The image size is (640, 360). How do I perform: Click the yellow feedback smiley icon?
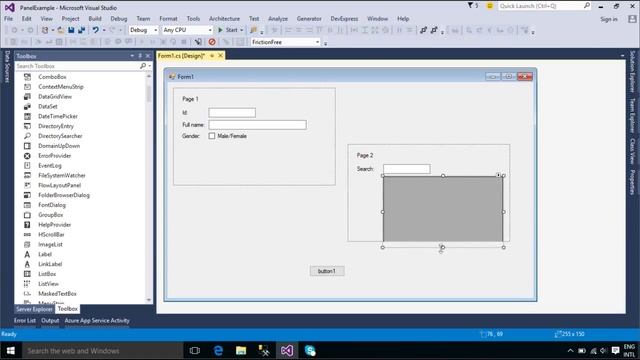(489, 6)
